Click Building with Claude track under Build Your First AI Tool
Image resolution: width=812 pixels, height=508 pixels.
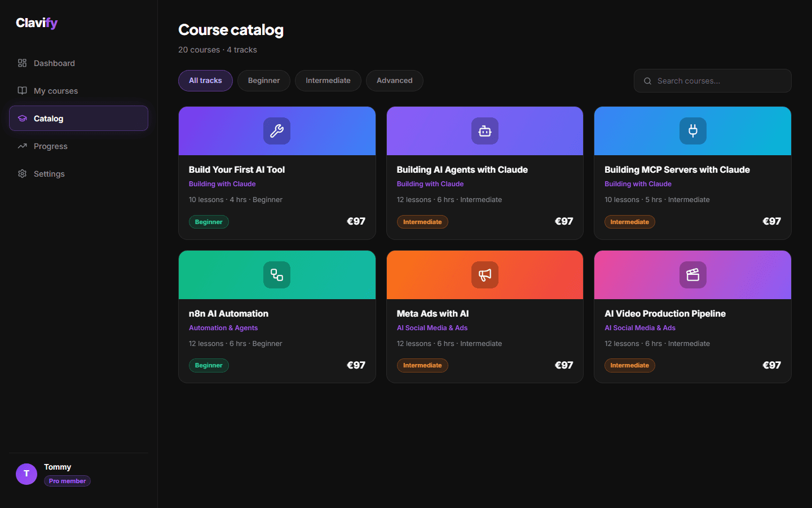[x=222, y=184]
